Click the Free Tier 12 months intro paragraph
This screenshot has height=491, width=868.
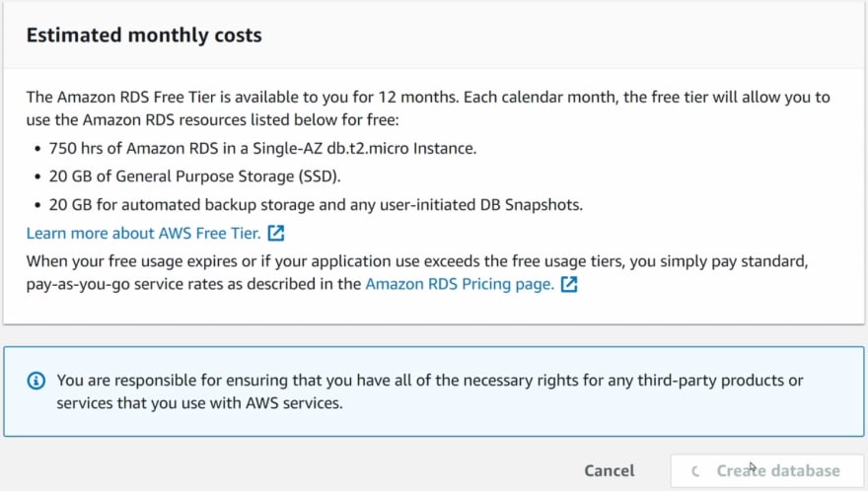[428, 108]
